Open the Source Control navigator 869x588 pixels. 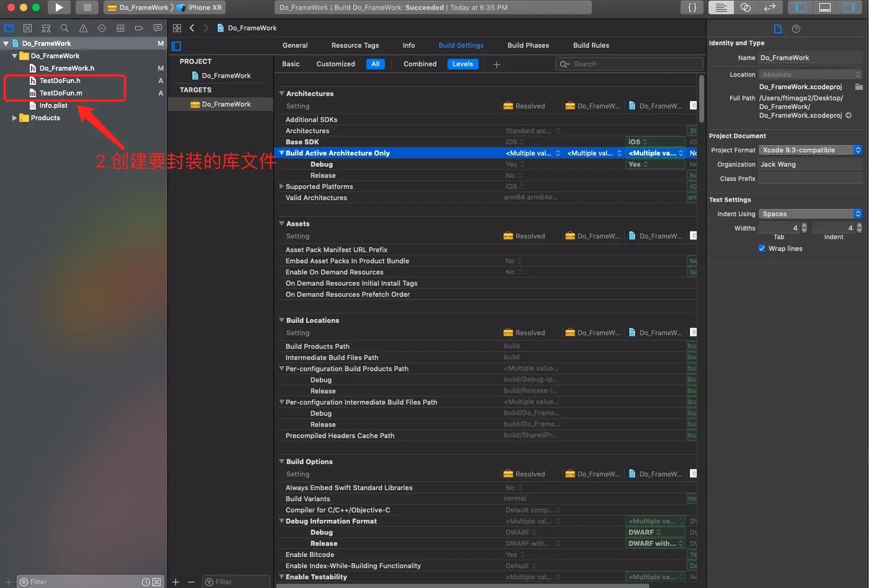27,28
